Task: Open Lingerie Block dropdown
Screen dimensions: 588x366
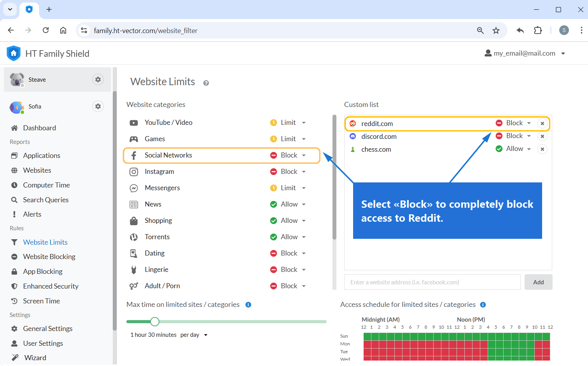Action: point(288,270)
